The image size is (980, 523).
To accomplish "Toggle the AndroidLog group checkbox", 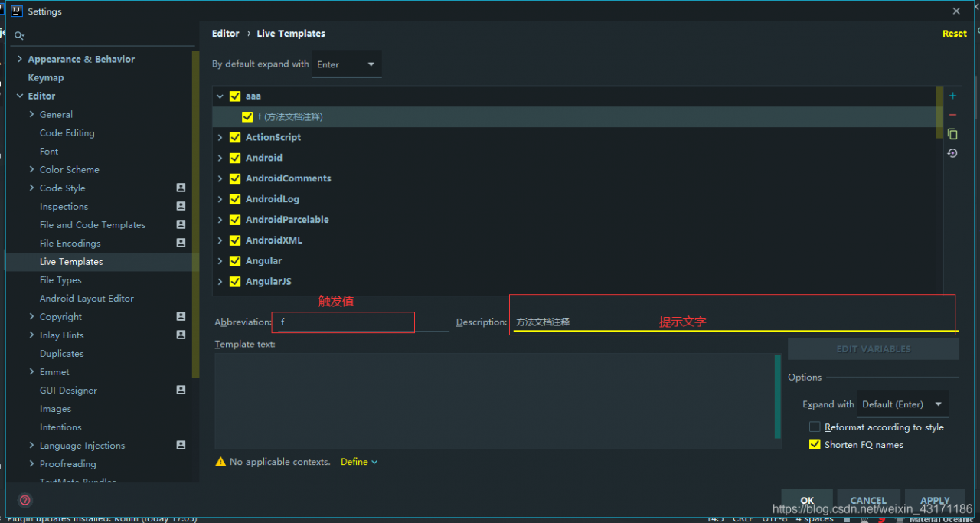I will pyautogui.click(x=235, y=199).
